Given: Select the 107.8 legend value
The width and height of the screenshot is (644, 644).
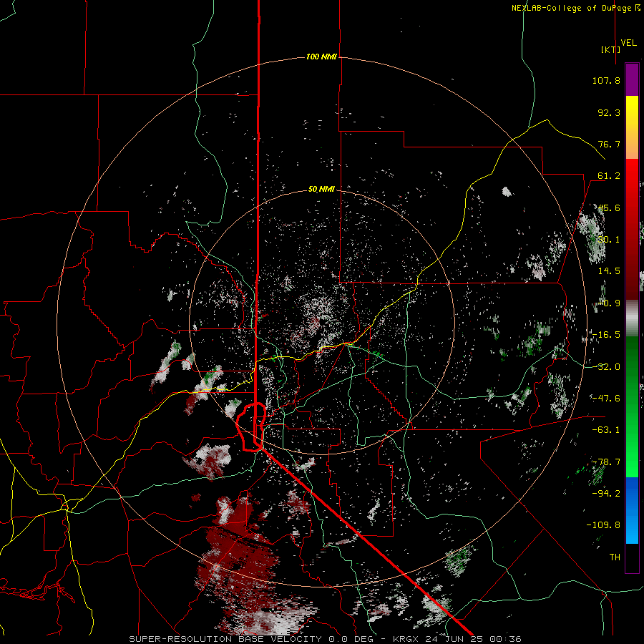Looking at the screenshot, I should coord(606,80).
